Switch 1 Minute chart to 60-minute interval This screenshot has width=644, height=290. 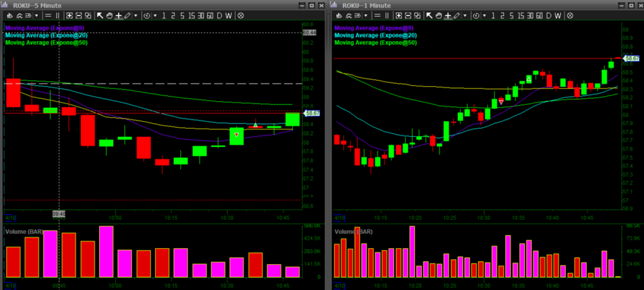tap(539, 15)
